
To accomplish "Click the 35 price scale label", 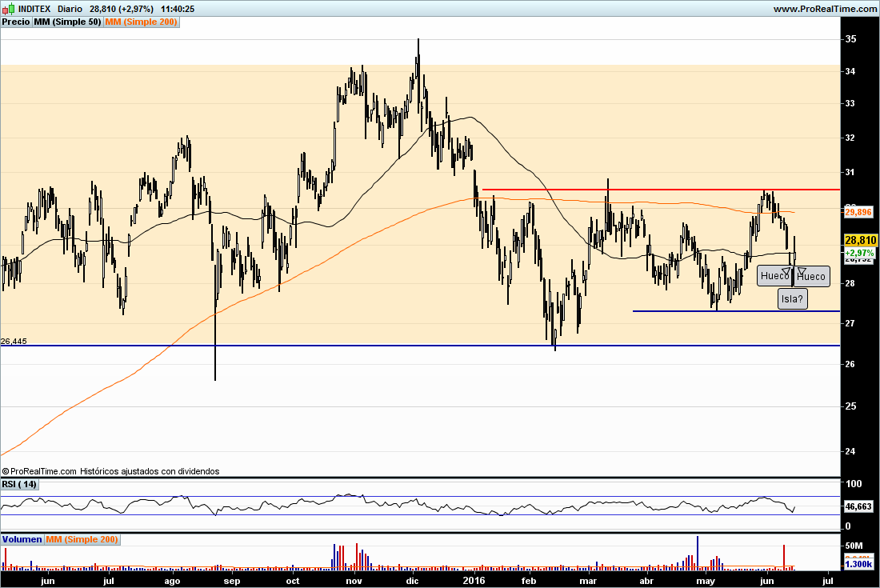I will (x=851, y=39).
